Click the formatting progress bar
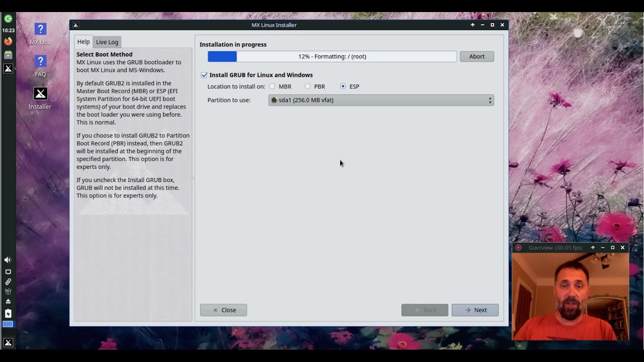Screen dimensions: 644x362 tap(332, 56)
